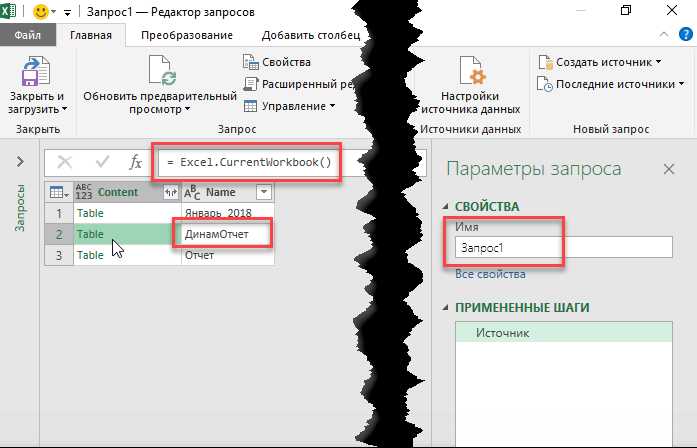Click the Excel application icon
The height and width of the screenshot is (448, 697).
coord(8,10)
